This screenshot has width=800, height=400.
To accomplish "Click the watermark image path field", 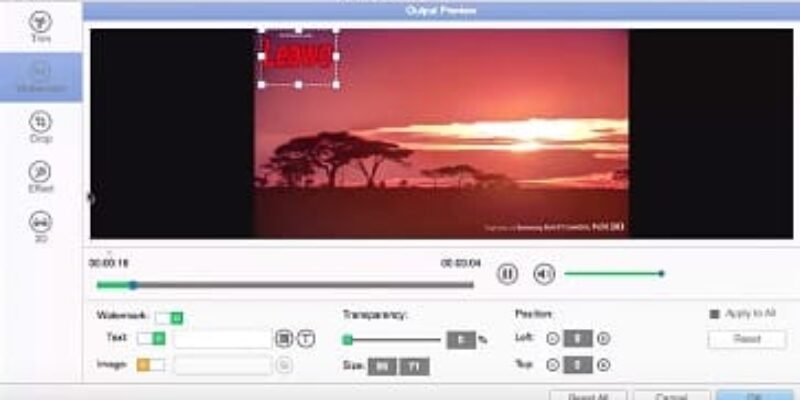I will 223,365.
